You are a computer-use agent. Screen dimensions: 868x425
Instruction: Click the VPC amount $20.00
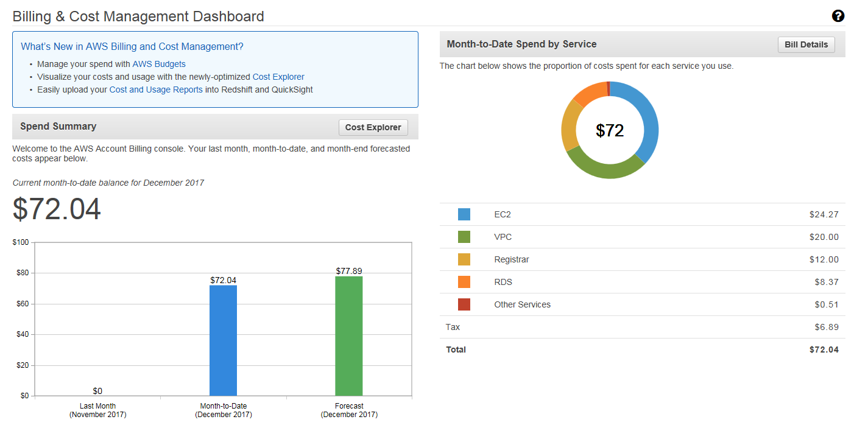click(824, 237)
